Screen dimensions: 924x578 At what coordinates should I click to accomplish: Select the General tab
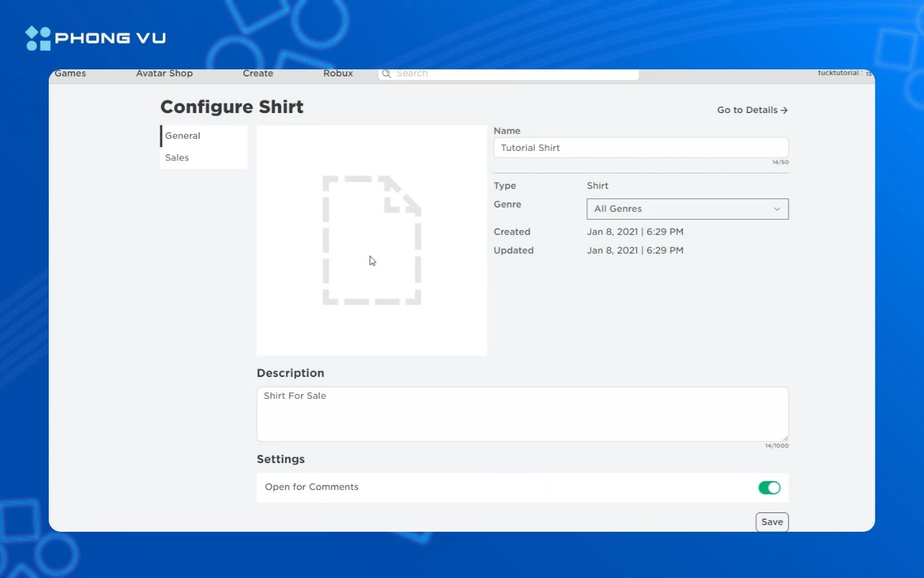[183, 136]
